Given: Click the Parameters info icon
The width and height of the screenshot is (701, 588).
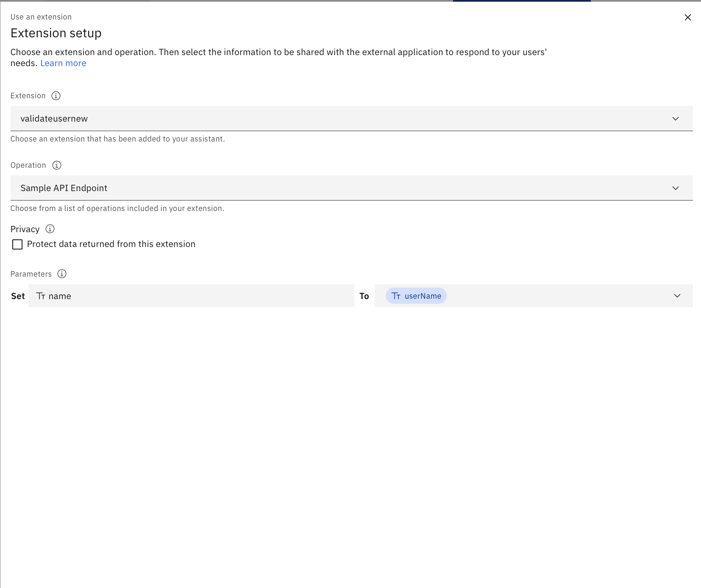Looking at the screenshot, I should [62, 274].
